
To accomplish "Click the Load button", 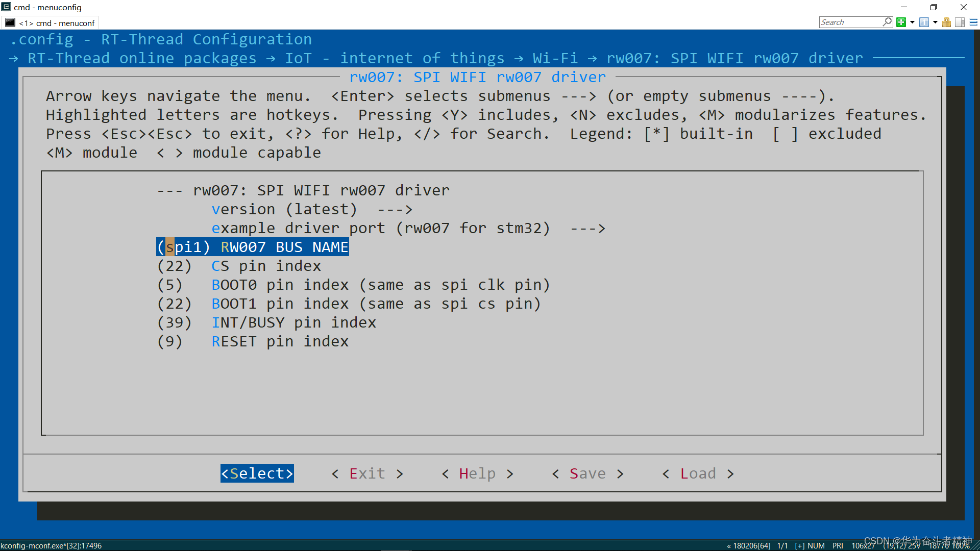I will tap(698, 473).
